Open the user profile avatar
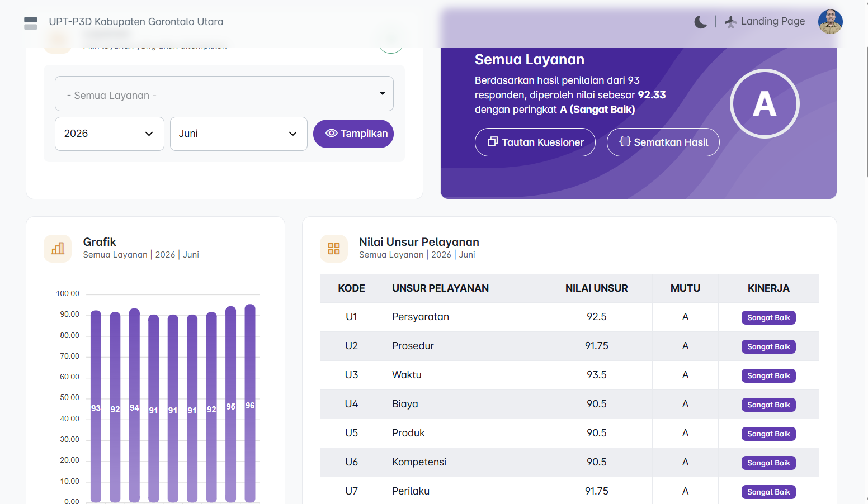868x504 pixels. tap(830, 22)
